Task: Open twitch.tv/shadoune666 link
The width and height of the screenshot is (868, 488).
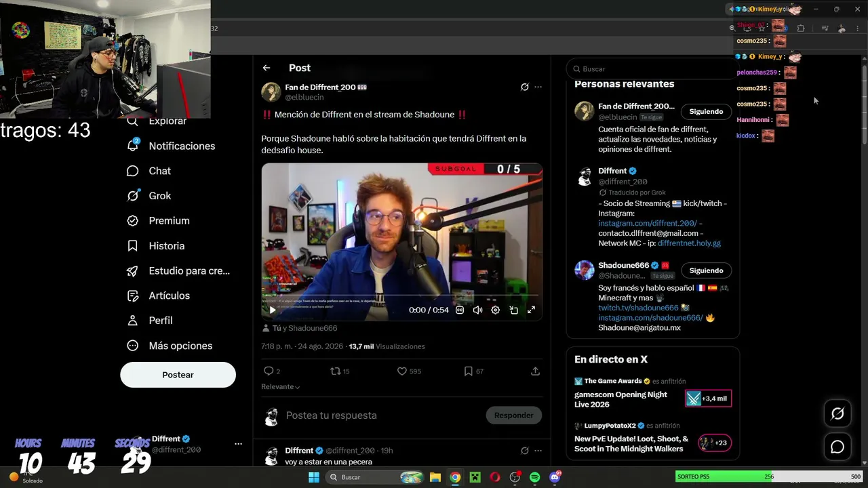Action: click(638, 308)
